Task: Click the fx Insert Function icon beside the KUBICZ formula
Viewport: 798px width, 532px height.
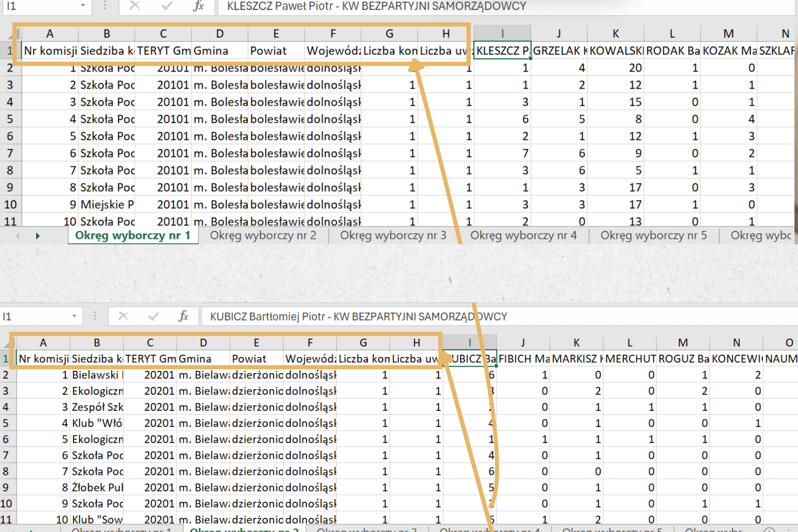Action: [183, 316]
